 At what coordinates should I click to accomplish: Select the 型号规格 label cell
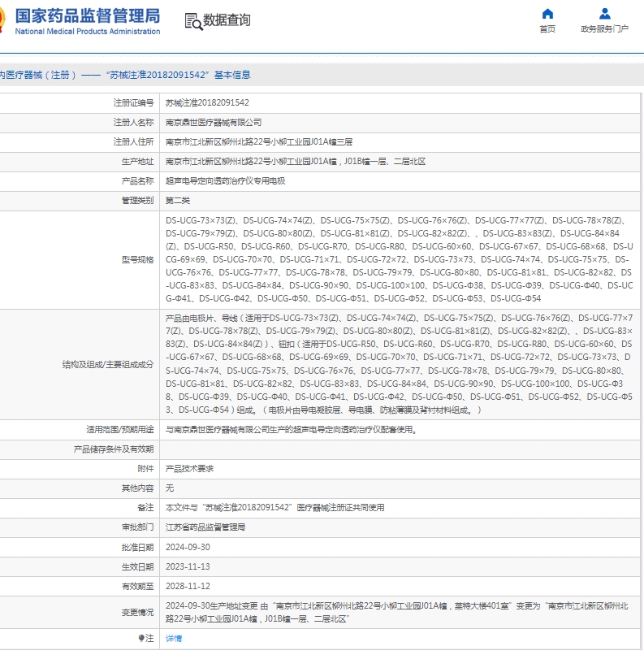pyautogui.click(x=138, y=260)
